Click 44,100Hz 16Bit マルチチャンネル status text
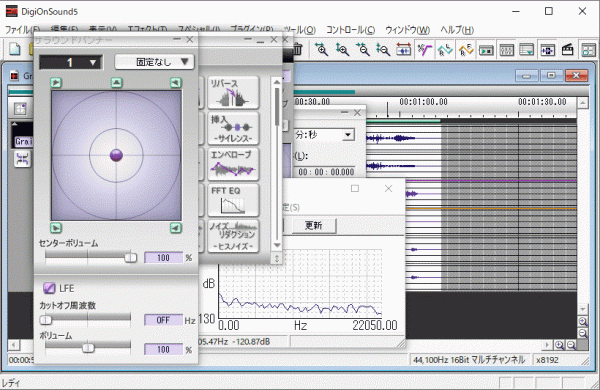600x390 pixels. click(468, 360)
